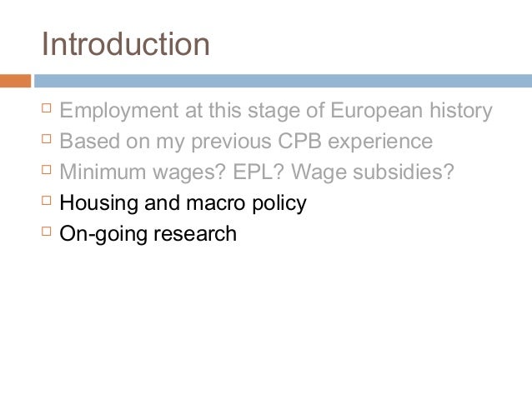Click the square bullet before Housing and macro policy
532x399 pixels.
click(x=47, y=201)
